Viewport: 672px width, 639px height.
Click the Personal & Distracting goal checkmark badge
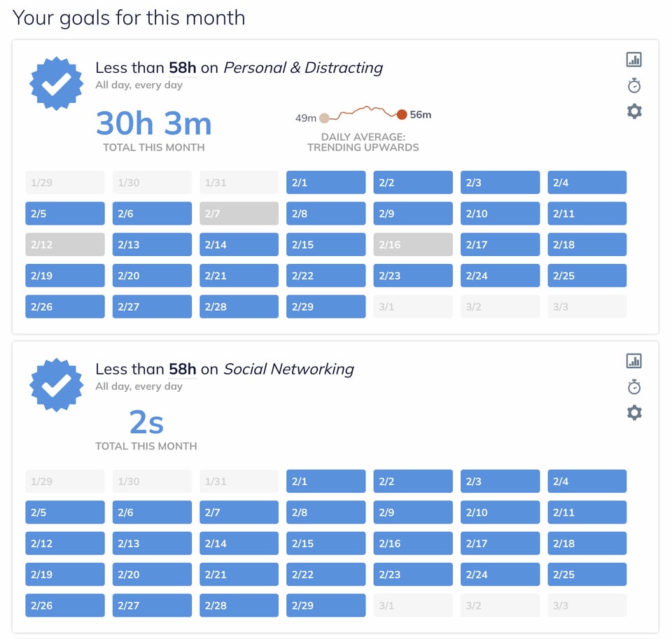point(57,84)
